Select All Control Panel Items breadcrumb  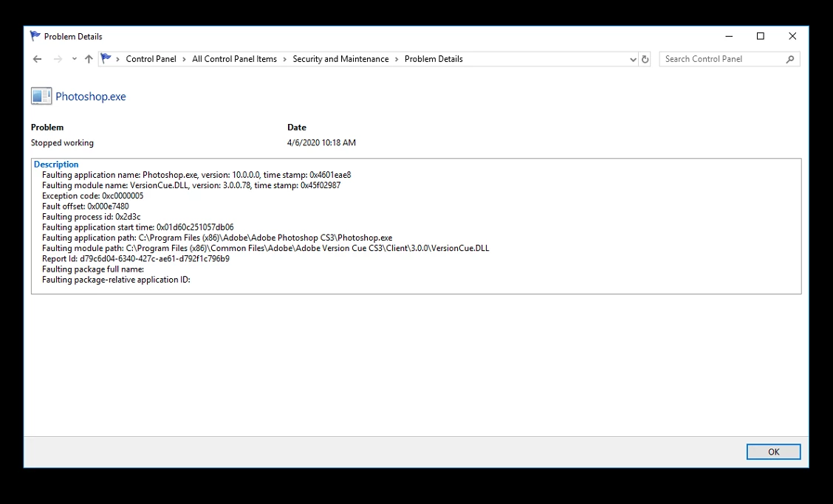[234, 59]
